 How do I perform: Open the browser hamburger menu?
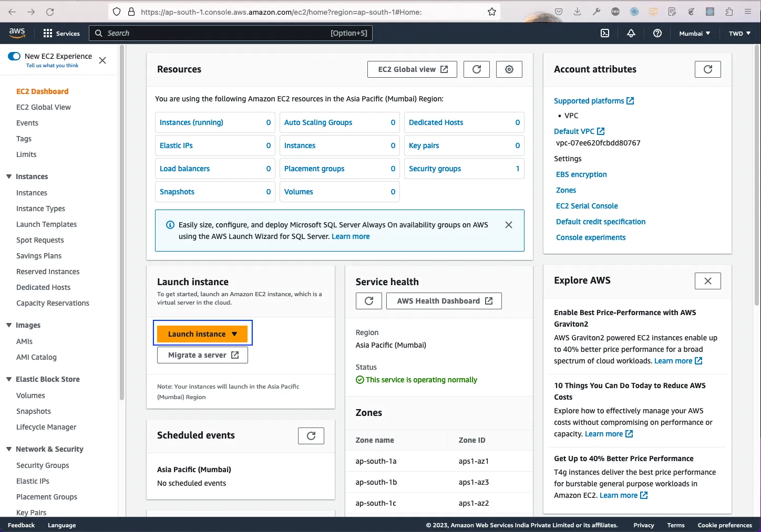click(748, 12)
